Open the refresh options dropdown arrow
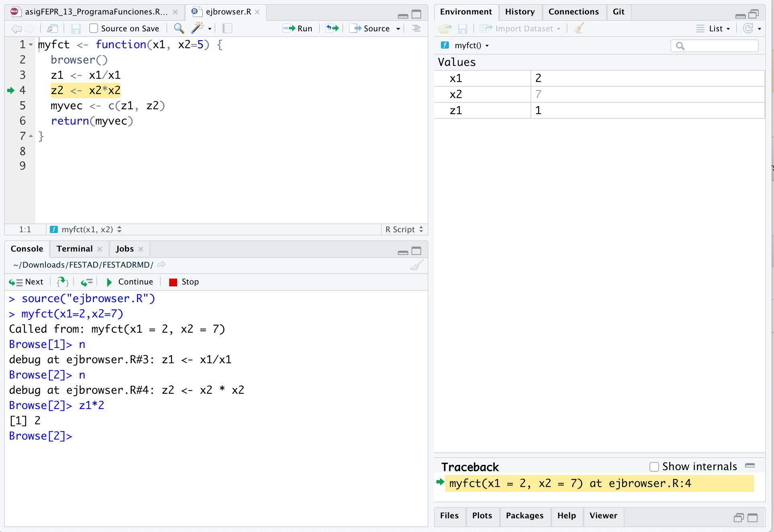The height and width of the screenshot is (532, 774). pyautogui.click(x=760, y=29)
